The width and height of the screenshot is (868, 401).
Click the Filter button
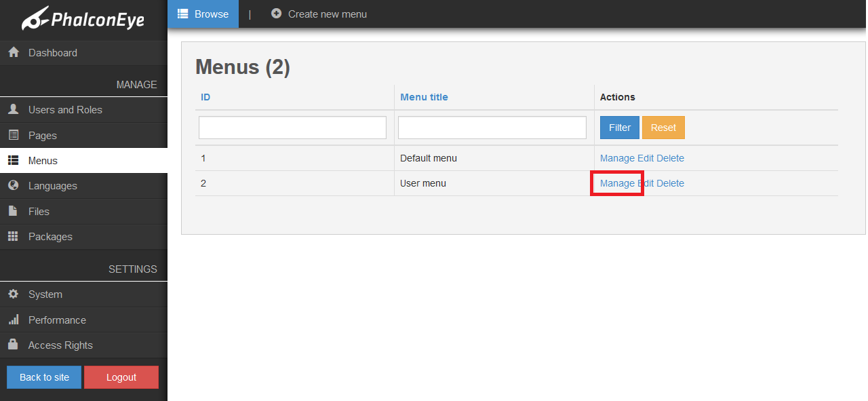tap(620, 128)
